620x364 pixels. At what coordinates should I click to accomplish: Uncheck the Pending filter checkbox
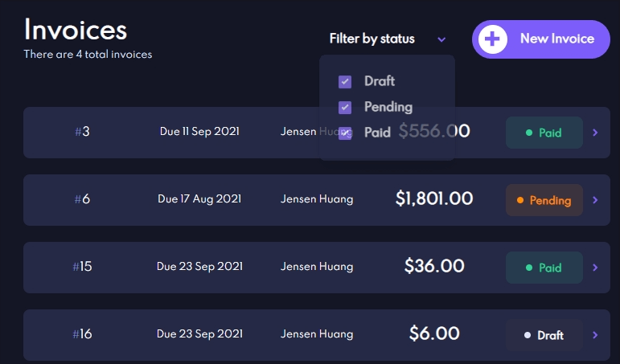345,107
